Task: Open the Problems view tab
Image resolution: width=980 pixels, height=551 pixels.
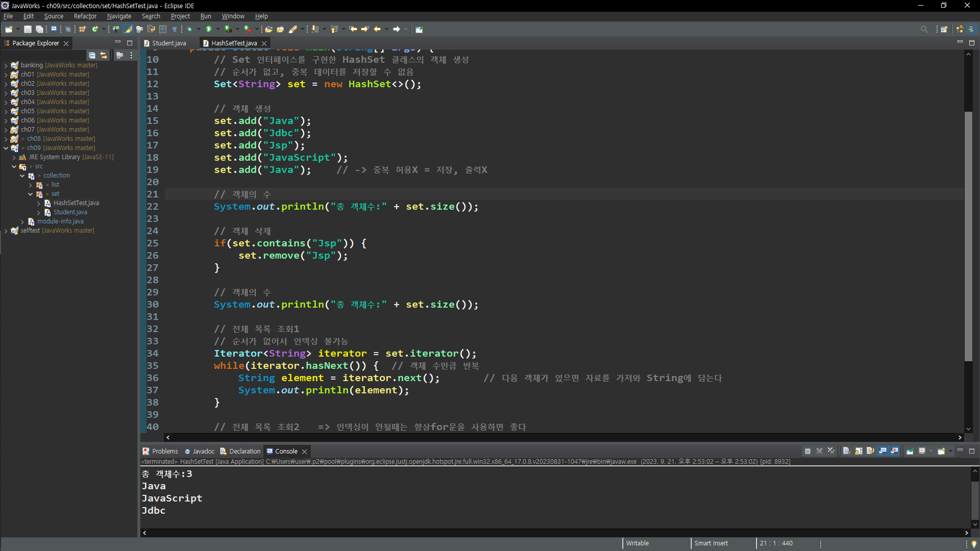Action: (x=164, y=452)
